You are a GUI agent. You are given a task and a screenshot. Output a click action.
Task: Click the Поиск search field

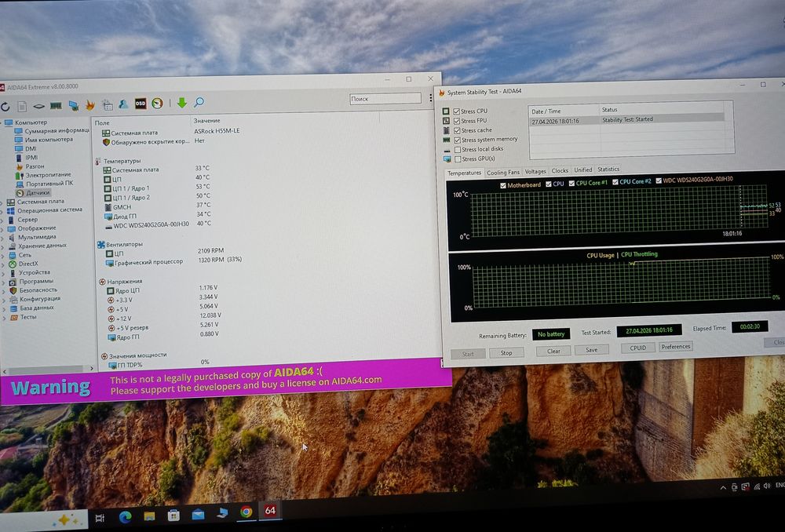[x=385, y=99]
